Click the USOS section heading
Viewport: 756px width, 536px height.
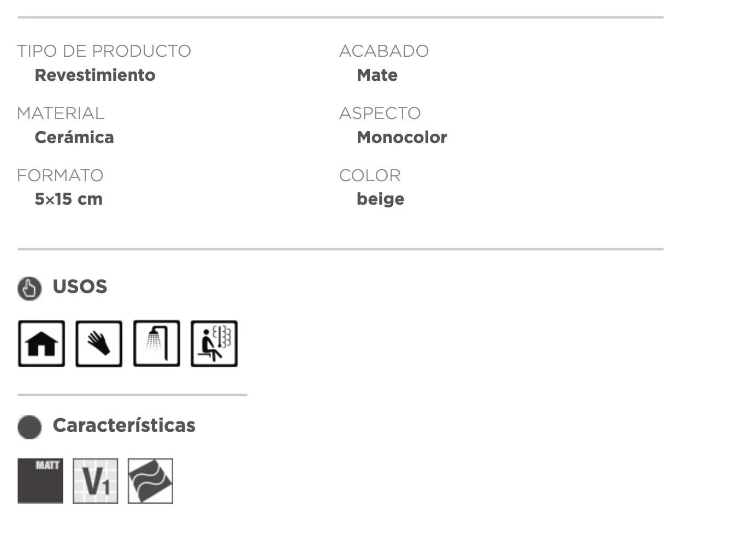(x=80, y=287)
